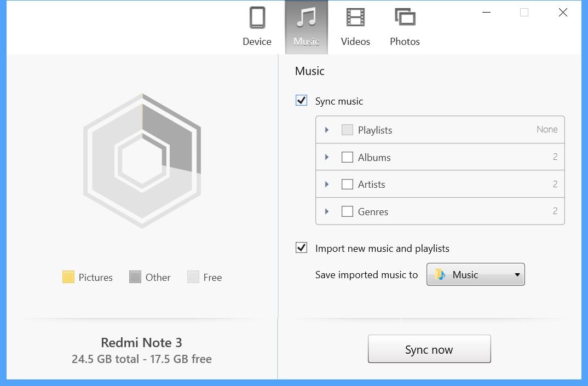Click the Other legend label
588x386 pixels.
[158, 278]
